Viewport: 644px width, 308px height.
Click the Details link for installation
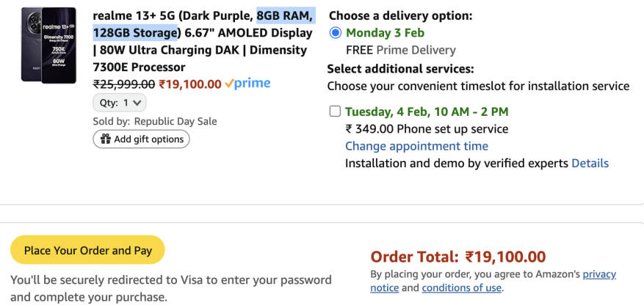(590, 163)
